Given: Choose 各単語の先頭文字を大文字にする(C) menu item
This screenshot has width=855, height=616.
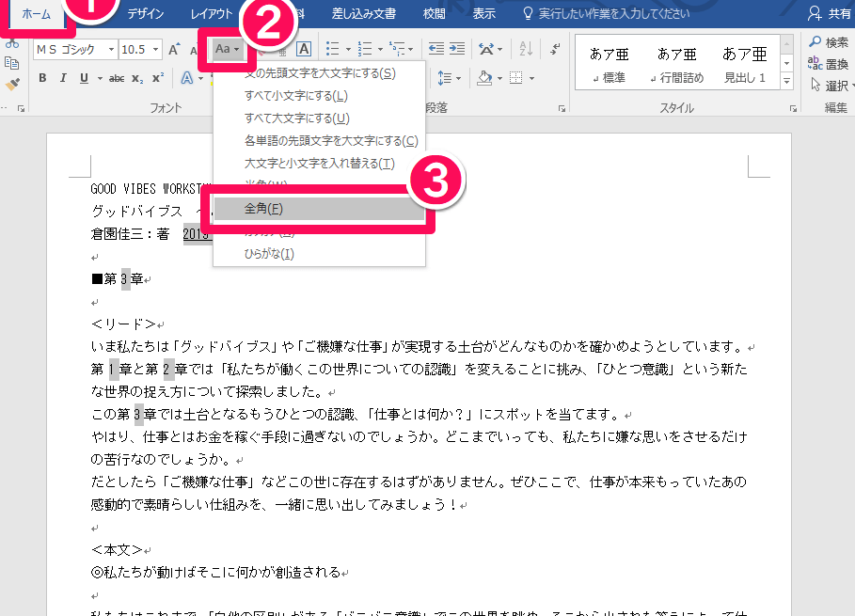Looking at the screenshot, I should 320,141.
